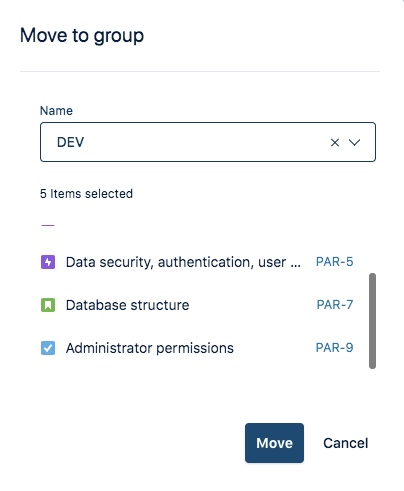404x491 pixels.
Task: Click the selected items list scrollbar
Action: pos(372,321)
